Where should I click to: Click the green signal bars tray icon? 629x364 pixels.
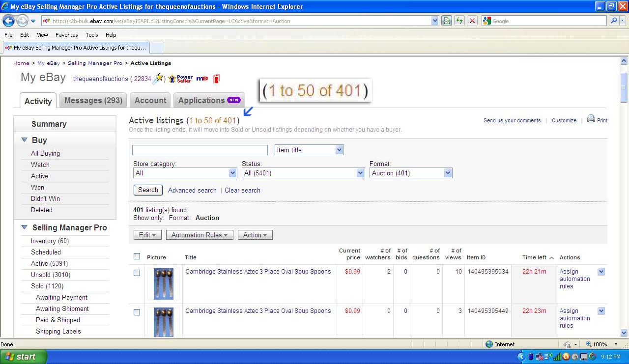[557, 357]
